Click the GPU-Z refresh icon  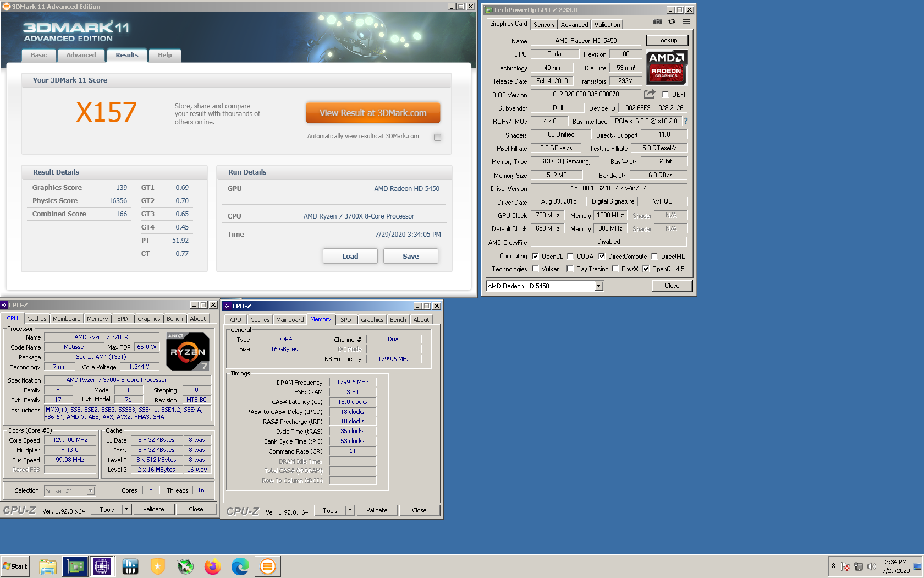click(672, 22)
